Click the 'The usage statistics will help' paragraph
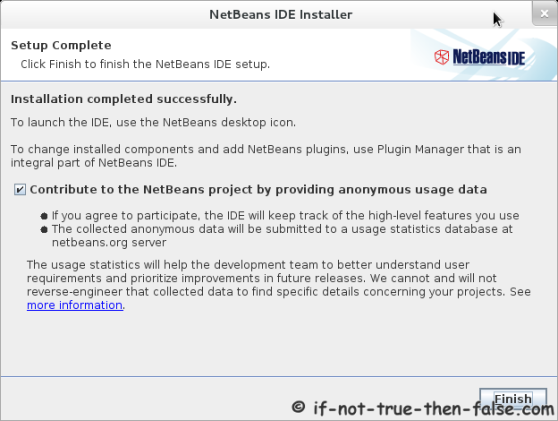This screenshot has width=558, height=421. (279, 285)
